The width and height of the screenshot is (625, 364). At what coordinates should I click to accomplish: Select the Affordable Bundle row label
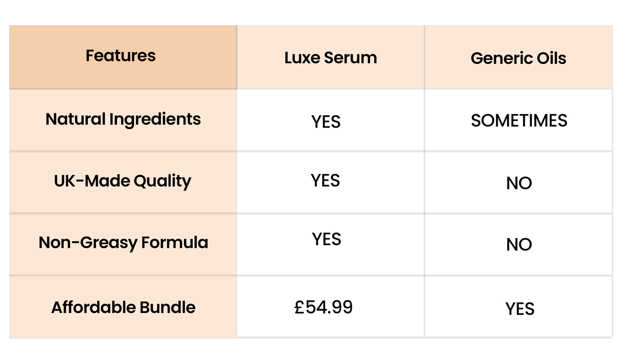tap(123, 307)
